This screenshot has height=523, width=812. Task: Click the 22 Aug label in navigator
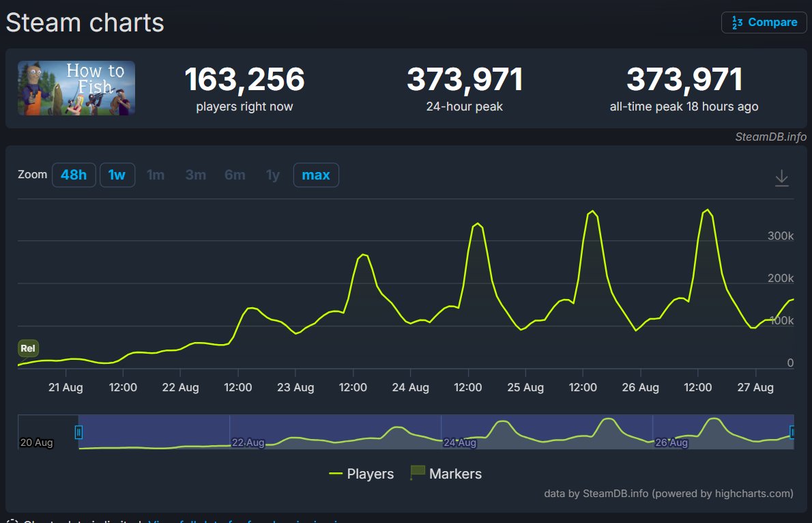tap(248, 442)
